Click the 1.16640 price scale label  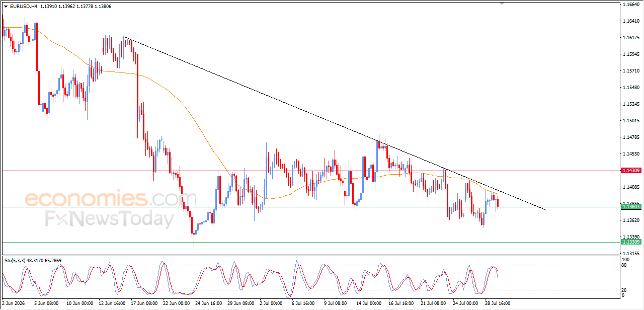click(x=630, y=5)
